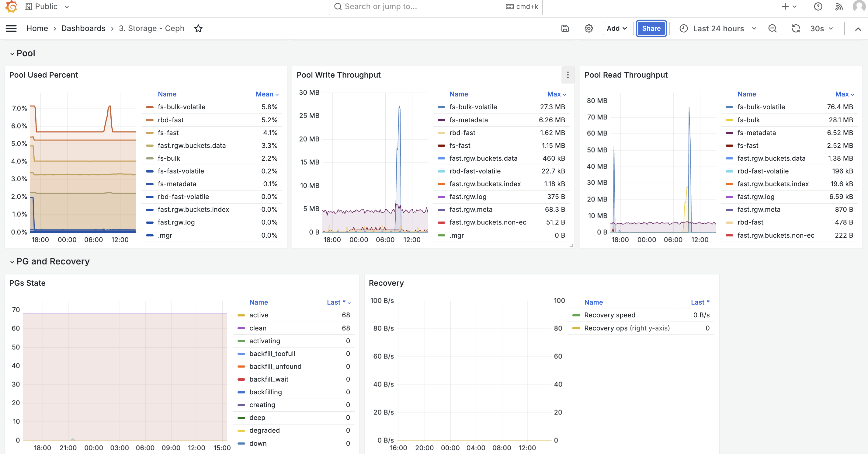Open the Last 24 hours time picker

click(x=718, y=29)
